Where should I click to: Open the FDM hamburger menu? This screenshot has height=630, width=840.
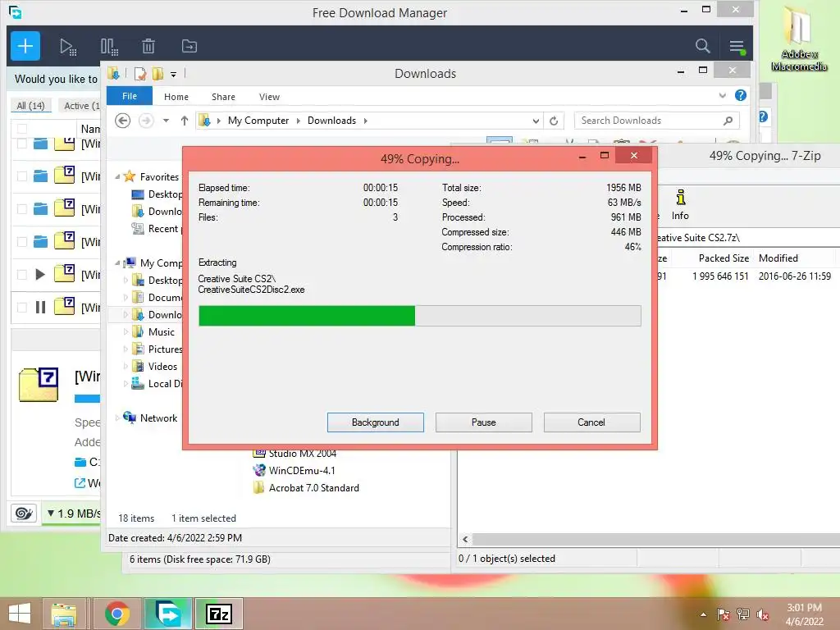pos(737,47)
